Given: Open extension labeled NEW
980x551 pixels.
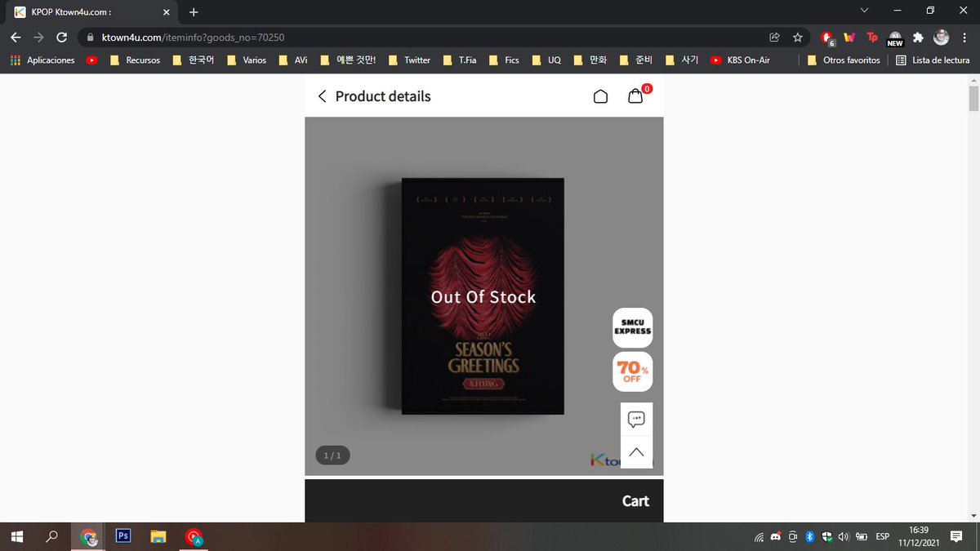Looking at the screenshot, I should 895,38.
